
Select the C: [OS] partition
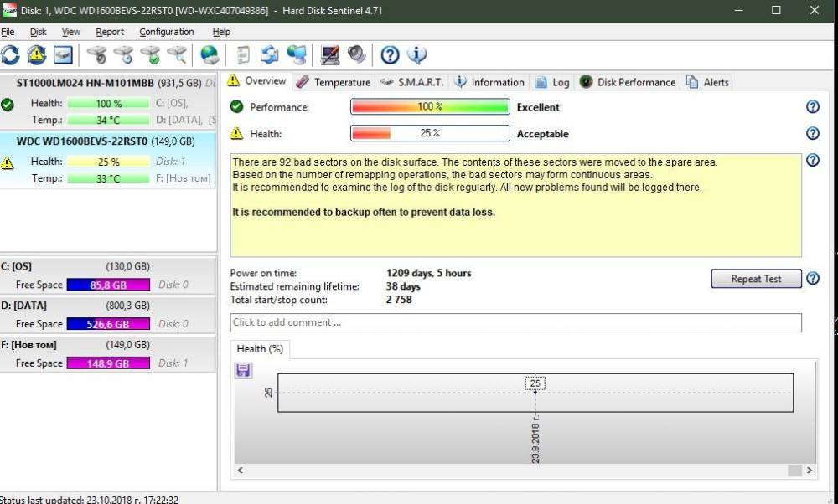point(108,275)
